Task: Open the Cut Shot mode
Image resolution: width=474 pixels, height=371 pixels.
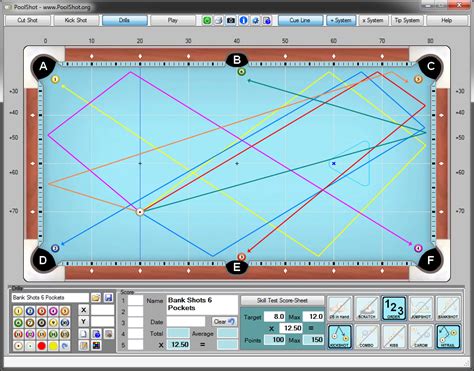Action: click(27, 20)
